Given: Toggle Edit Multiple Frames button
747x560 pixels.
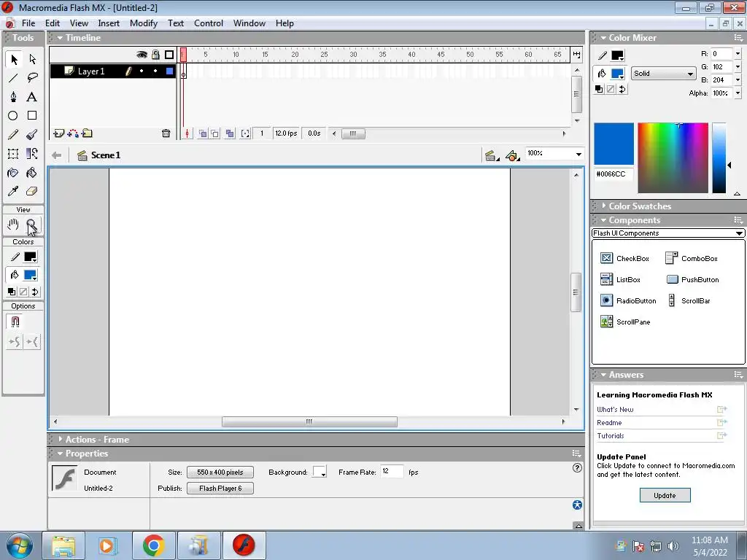Looking at the screenshot, I should tap(230, 133).
